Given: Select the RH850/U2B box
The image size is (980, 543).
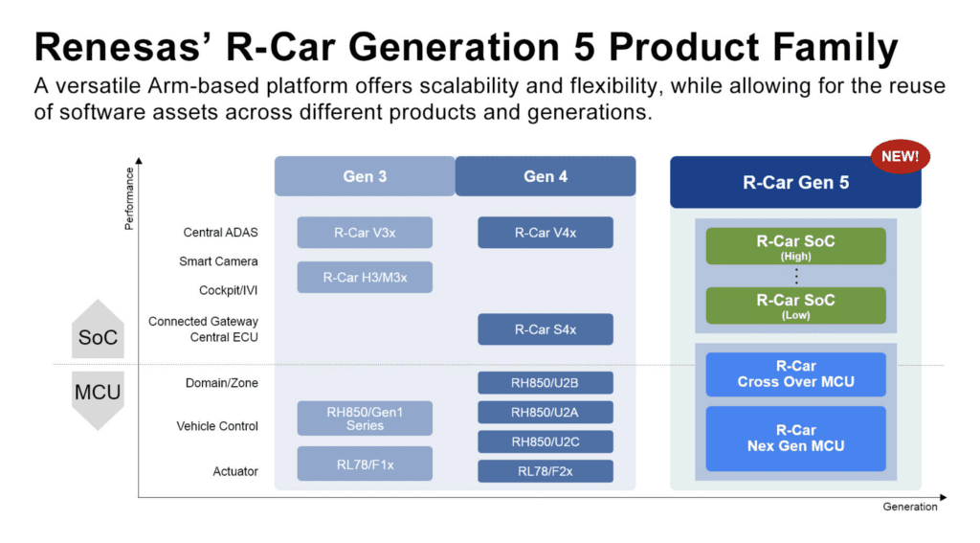Looking at the screenshot, I should pos(545,383).
